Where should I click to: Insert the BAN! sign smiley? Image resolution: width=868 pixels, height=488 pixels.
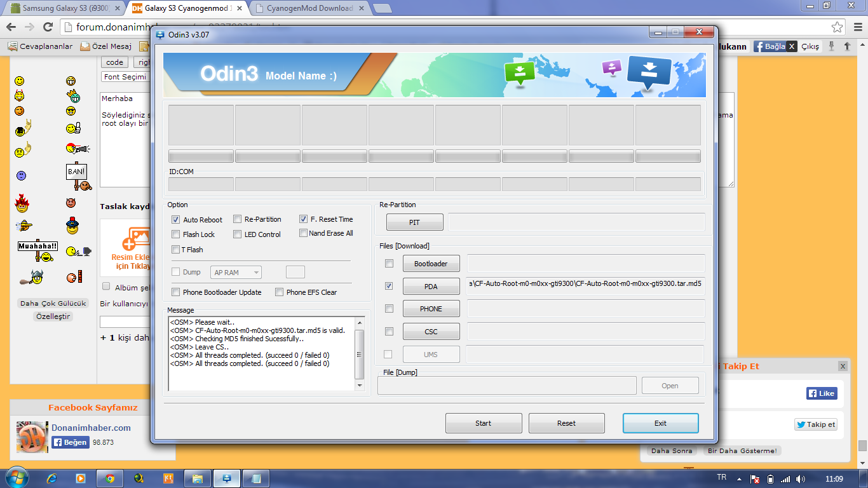coord(78,177)
